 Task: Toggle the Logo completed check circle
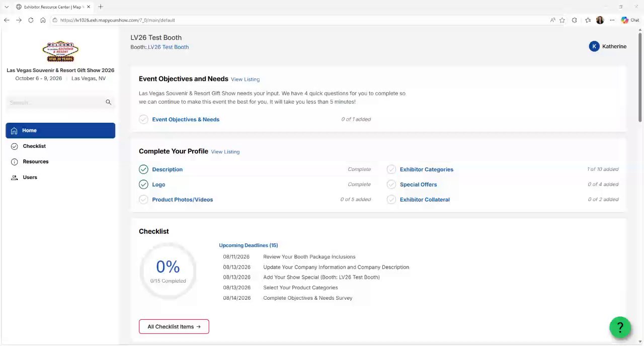coord(143,185)
